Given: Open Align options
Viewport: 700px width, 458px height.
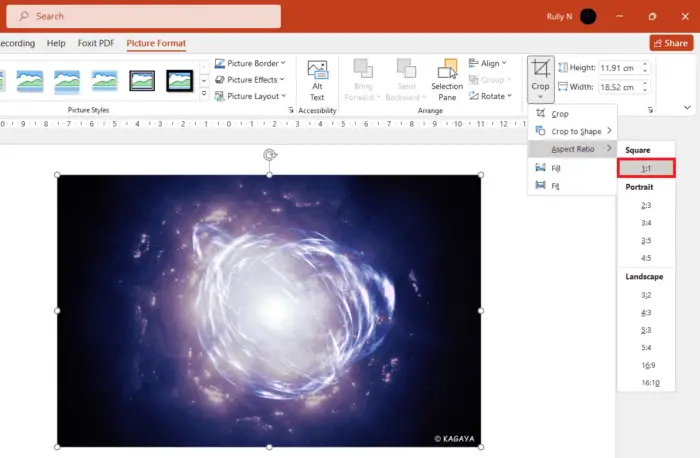Looking at the screenshot, I should click(488, 63).
